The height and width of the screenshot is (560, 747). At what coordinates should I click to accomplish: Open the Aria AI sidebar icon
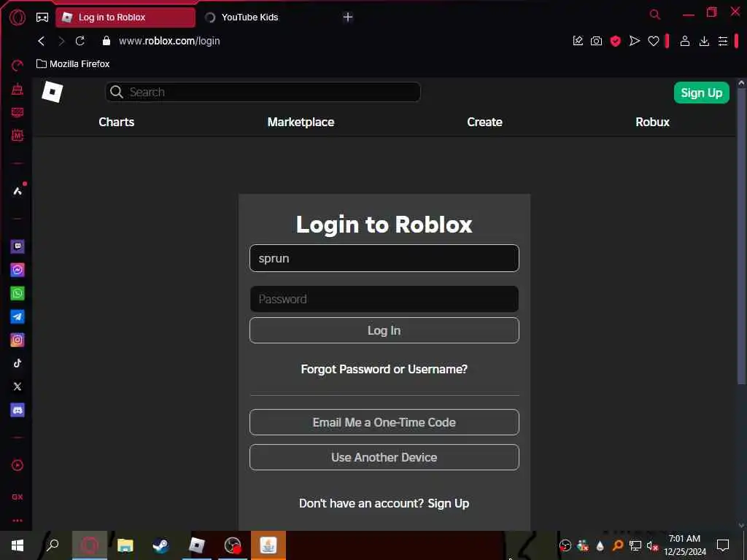pos(18,191)
